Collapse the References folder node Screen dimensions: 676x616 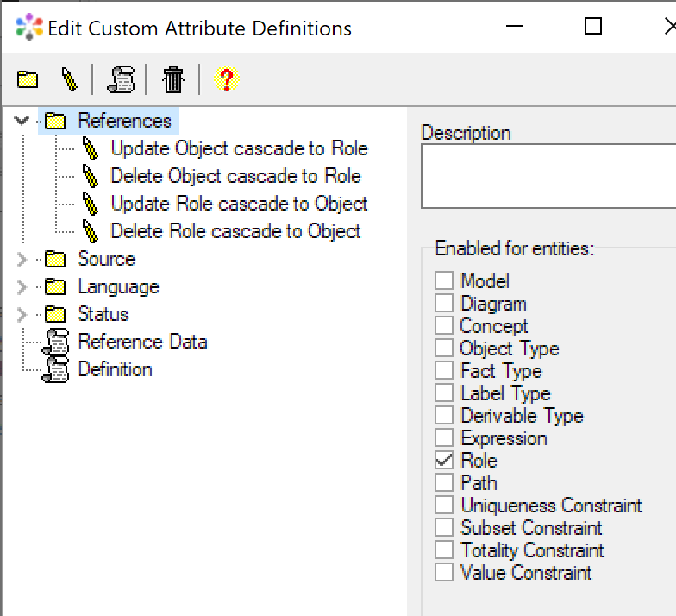coord(22,121)
